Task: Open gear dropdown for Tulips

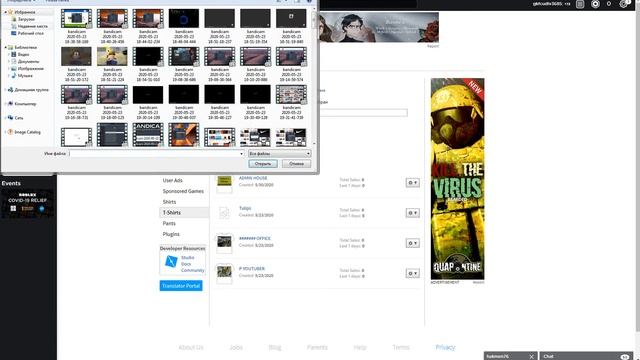Action: (x=413, y=213)
